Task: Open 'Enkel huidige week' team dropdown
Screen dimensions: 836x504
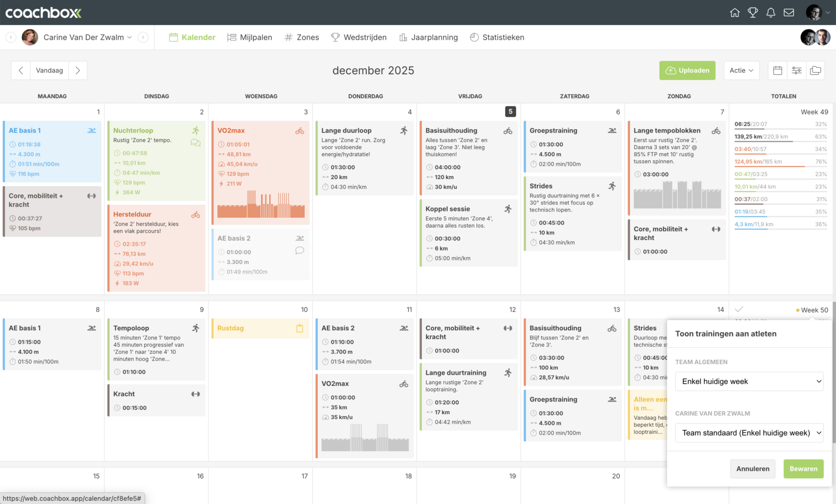Action: [749, 381]
